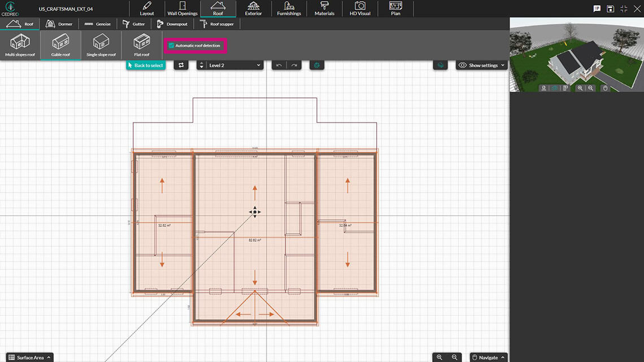Zoom in using the magnifier plus icon
This screenshot has width=644, height=362.
440,357
